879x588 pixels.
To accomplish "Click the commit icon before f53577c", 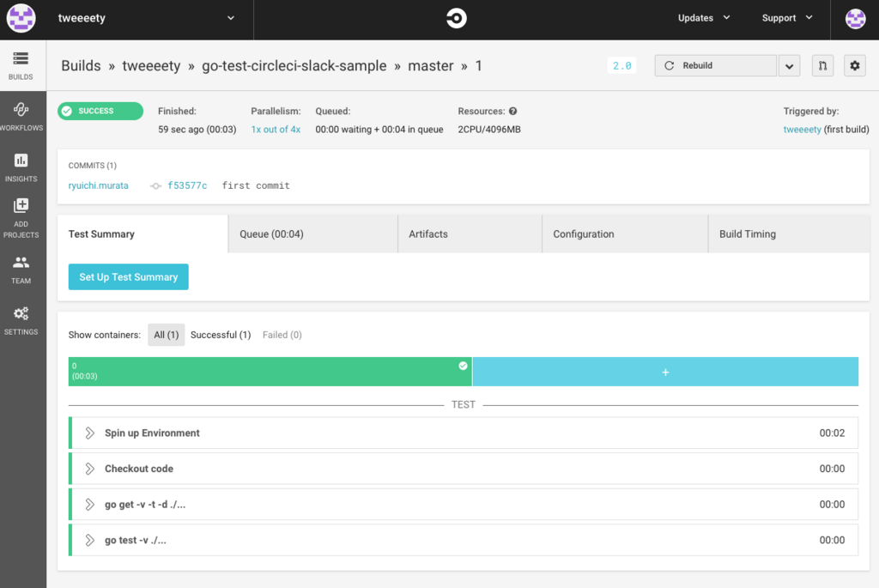I will [x=156, y=186].
